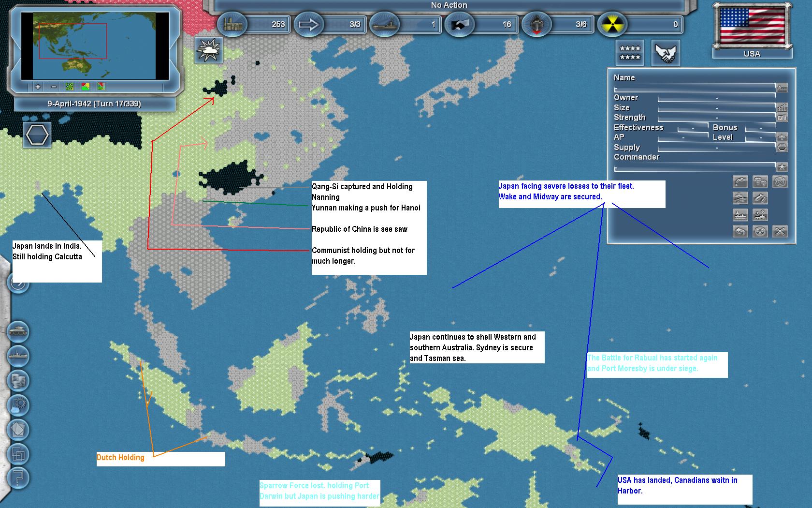
Task: Click the star button beside Commander field
Action: tap(782, 167)
